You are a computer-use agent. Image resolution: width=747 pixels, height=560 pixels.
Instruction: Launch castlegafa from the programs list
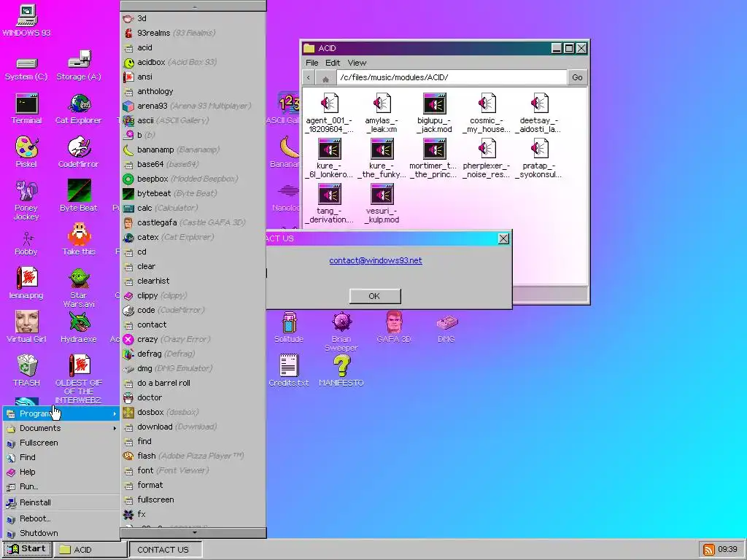coord(193,222)
